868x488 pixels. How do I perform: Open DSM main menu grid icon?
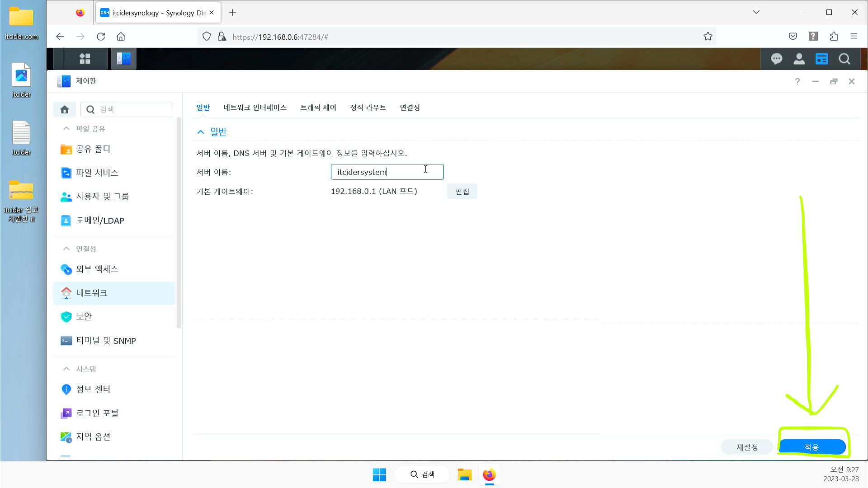tap(85, 59)
